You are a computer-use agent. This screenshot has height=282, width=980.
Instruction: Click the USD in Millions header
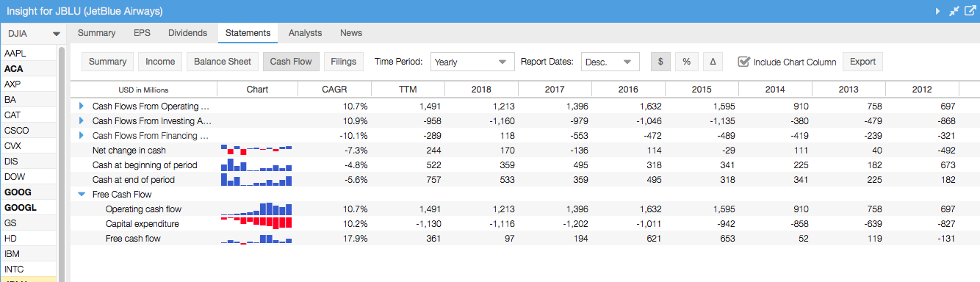[143, 90]
